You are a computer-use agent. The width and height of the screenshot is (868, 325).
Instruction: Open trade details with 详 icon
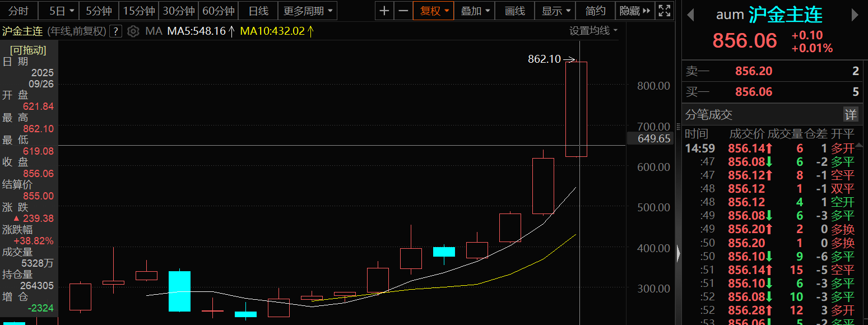tap(851, 115)
